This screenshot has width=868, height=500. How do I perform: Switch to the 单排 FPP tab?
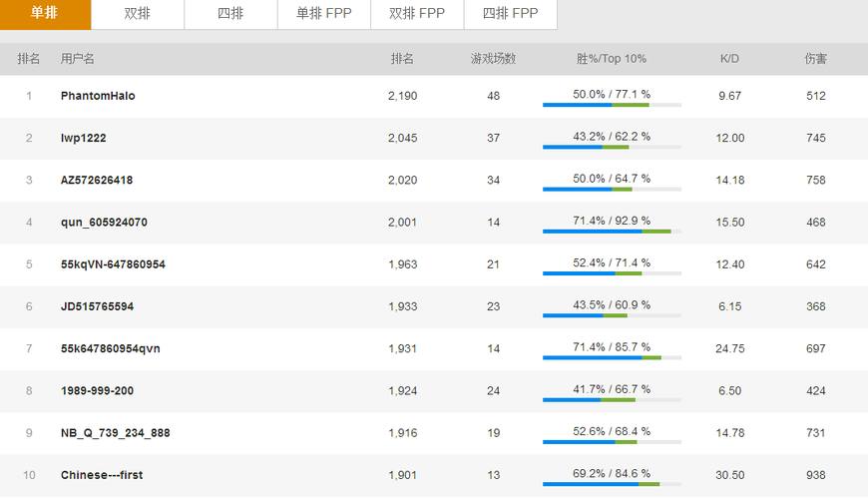(x=324, y=14)
